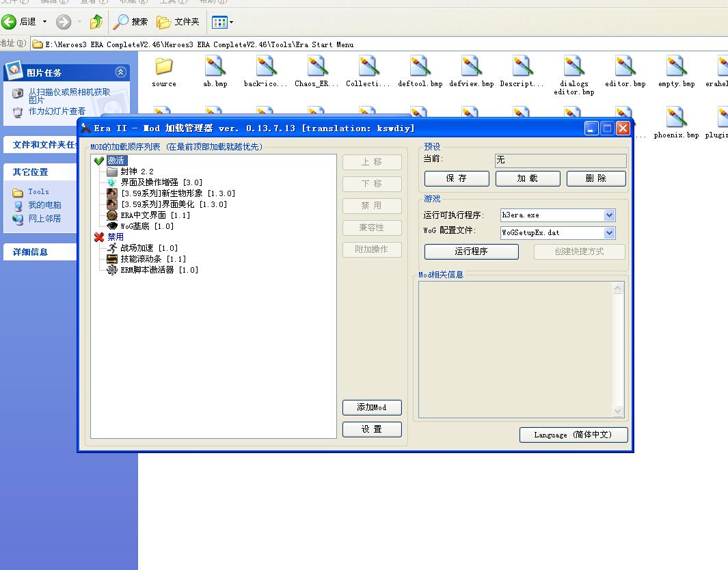Viewport: 728px width, 570px height.
Task: Open the Back button history dropdown arrow
Action: click(44, 21)
